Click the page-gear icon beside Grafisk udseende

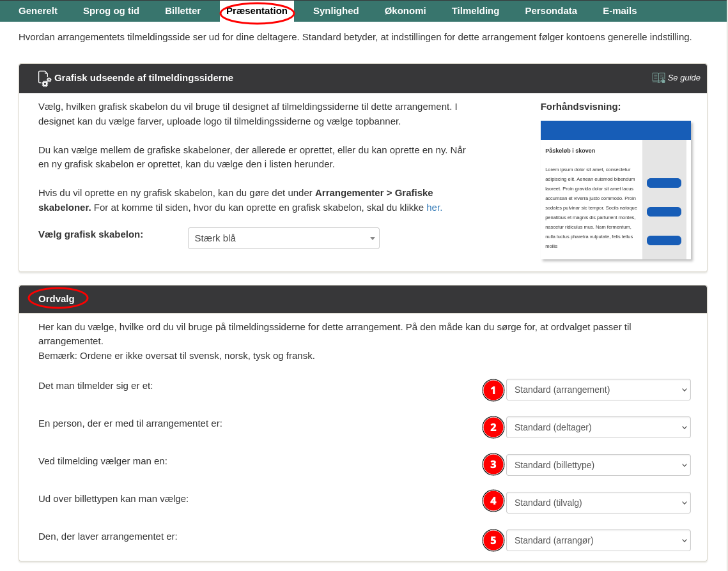click(44, 79)
